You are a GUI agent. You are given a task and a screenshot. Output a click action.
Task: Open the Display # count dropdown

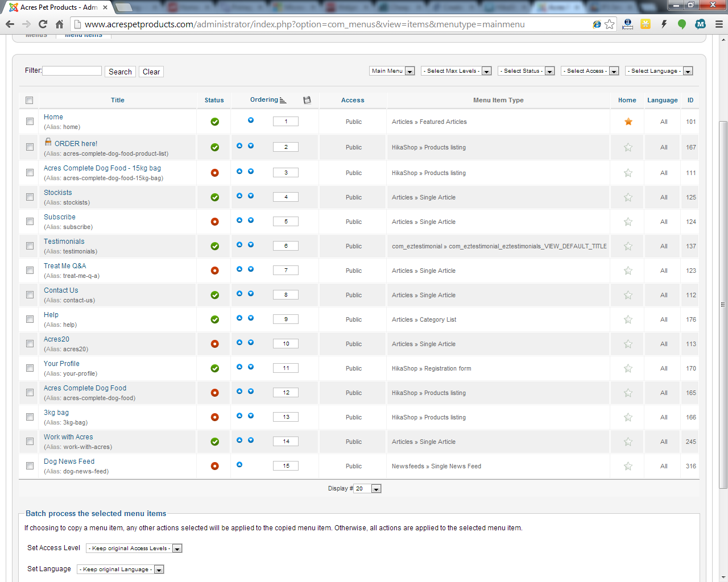[x=367, y=489]
